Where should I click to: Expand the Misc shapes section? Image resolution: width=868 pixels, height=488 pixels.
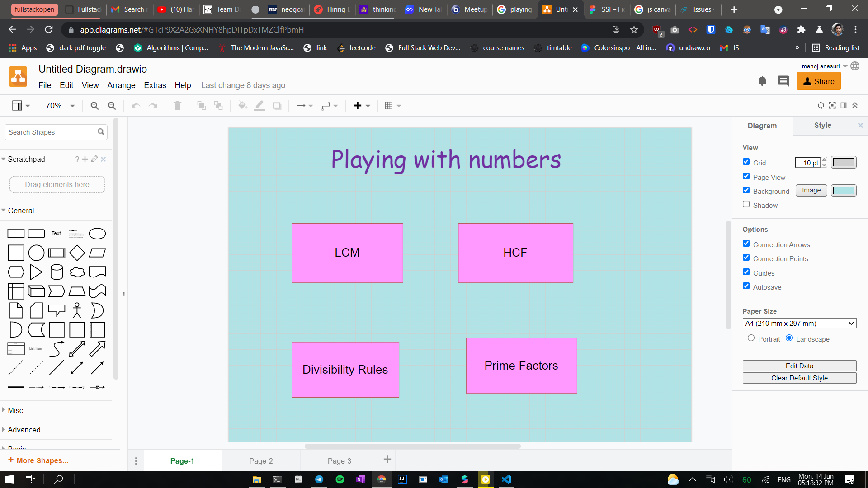click(15, 410)
